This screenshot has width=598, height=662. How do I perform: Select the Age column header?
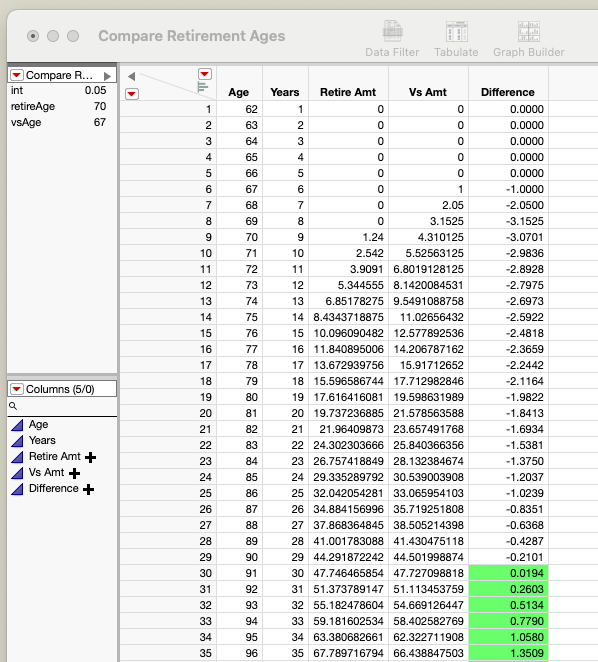(x=239, y=92)
